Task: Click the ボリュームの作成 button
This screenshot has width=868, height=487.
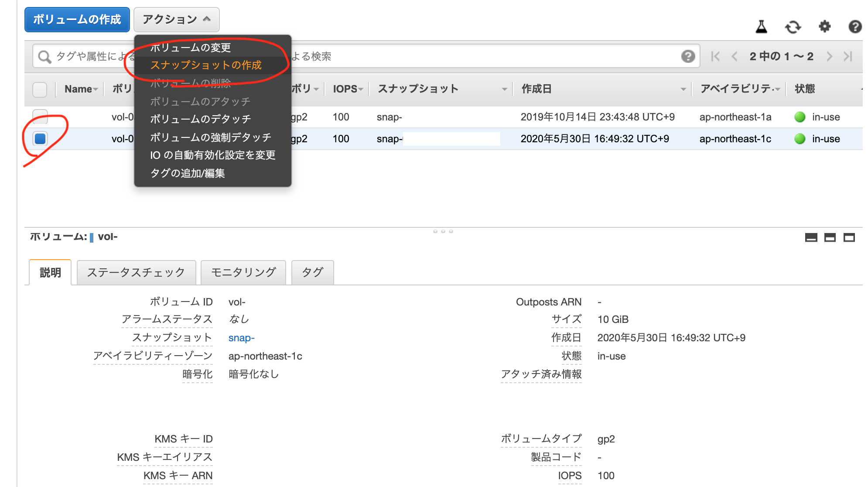Action: 77,19
